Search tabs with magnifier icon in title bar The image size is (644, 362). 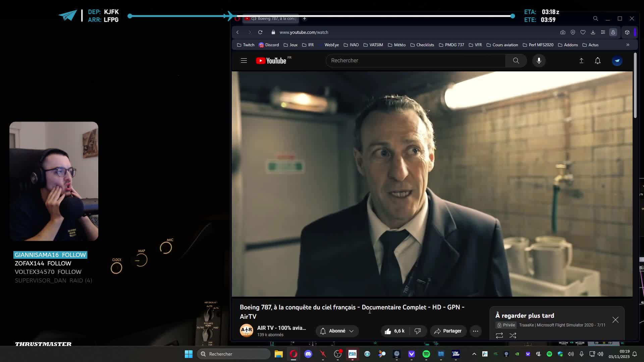pyautogui.click(x=596, y=18)
